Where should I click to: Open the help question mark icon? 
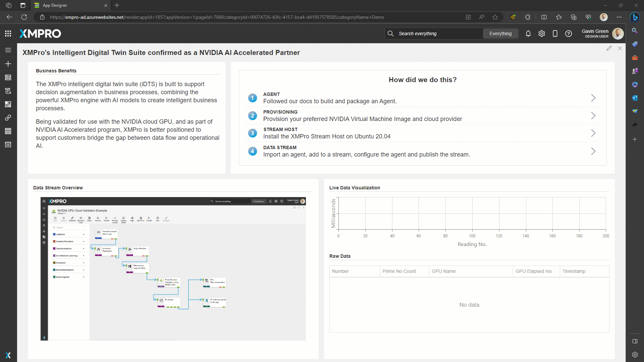568,34
